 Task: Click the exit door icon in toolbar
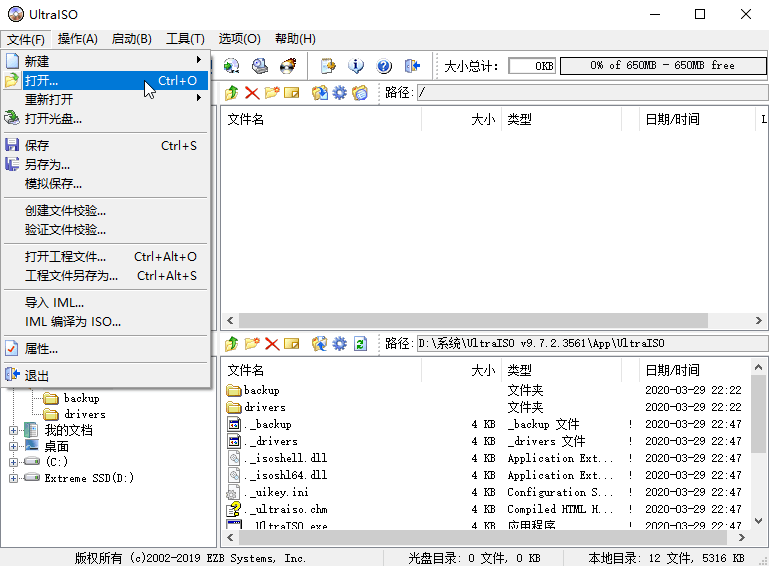pyautogui.click(x=412, y=66)
